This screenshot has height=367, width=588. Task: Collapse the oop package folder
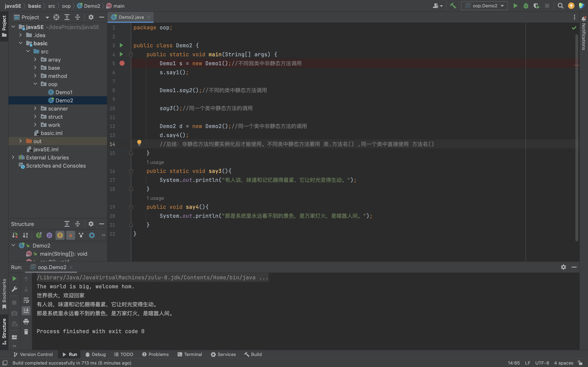point(35,84)
